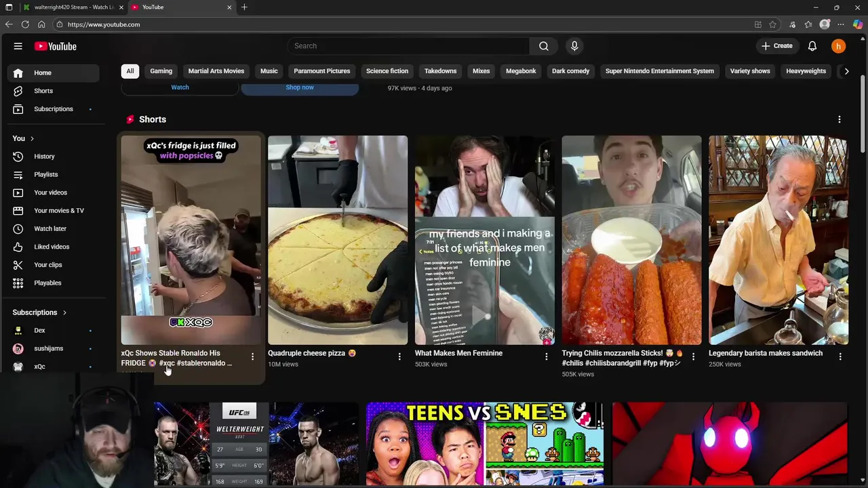Open History in sidebar
868x488 pixels.
(52, 157)
